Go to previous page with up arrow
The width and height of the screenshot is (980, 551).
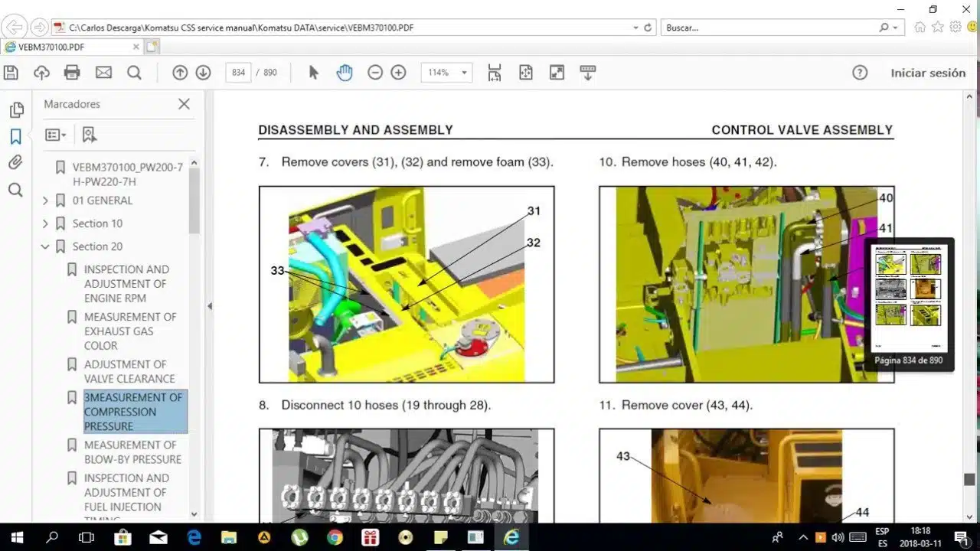[x=180, y=73]
